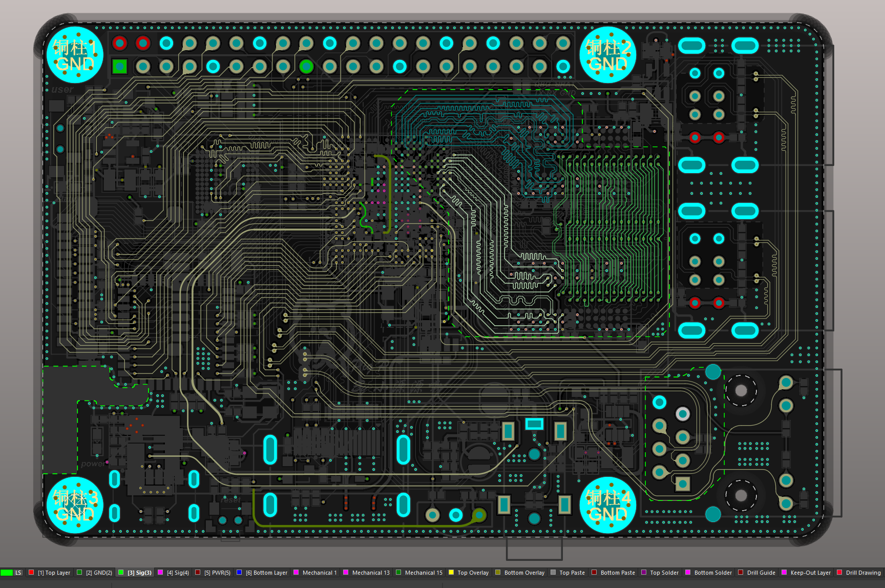Click the red [5] PWR(5) color swatch

pyautogui.click(x=198, y=573)
